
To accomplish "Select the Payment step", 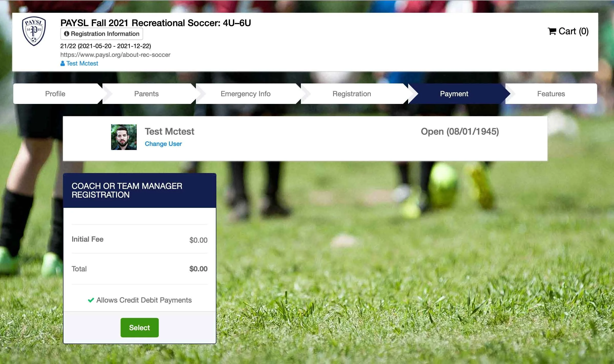I will (454, 94).
